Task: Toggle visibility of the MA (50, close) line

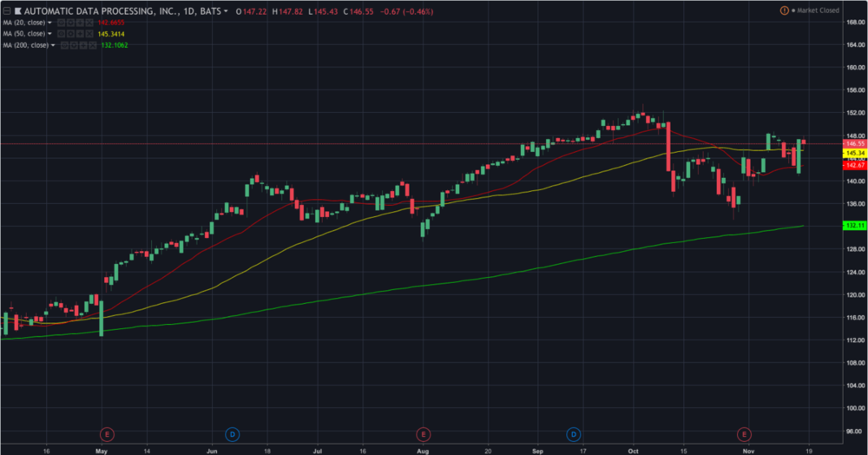Action: pos(62,33)
